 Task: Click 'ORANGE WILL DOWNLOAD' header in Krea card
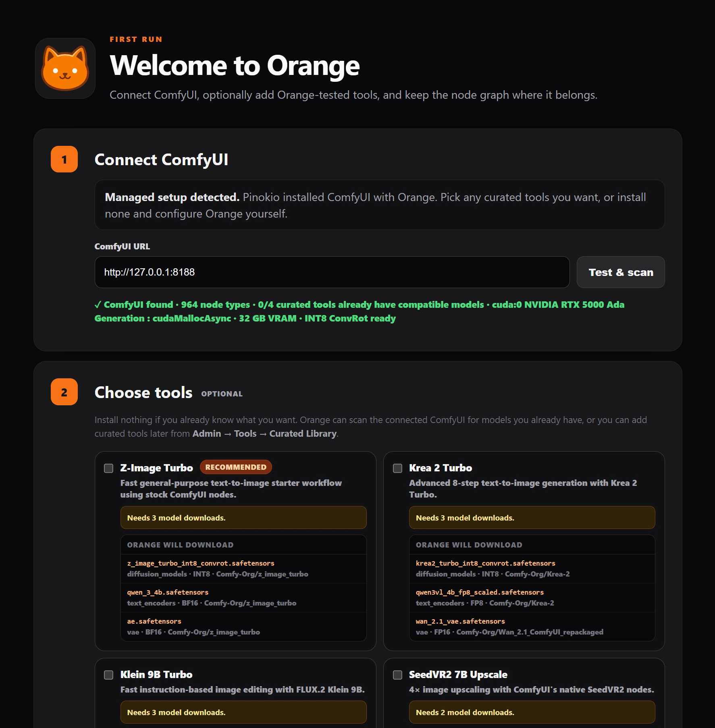pos(469,545)
